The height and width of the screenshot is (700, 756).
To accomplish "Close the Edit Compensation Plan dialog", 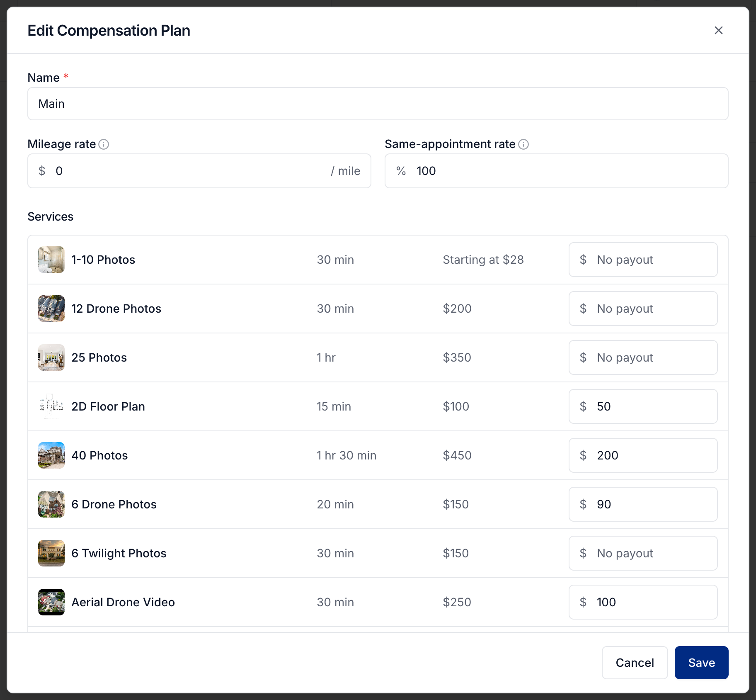I will (719, 30).
